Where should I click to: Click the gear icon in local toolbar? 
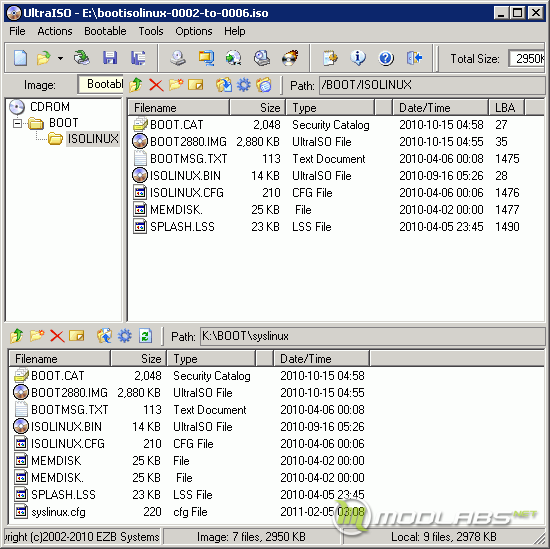(125, 336)
